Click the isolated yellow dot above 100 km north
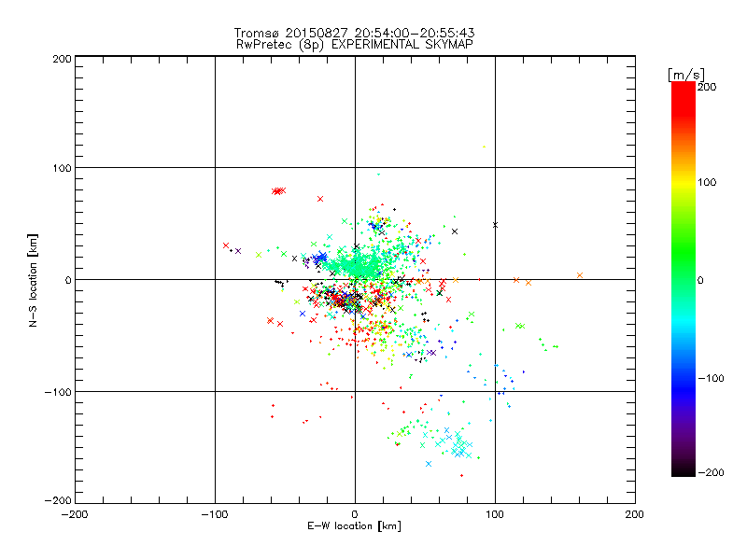Viewport: 747px width, 560px height. point(484,147)
